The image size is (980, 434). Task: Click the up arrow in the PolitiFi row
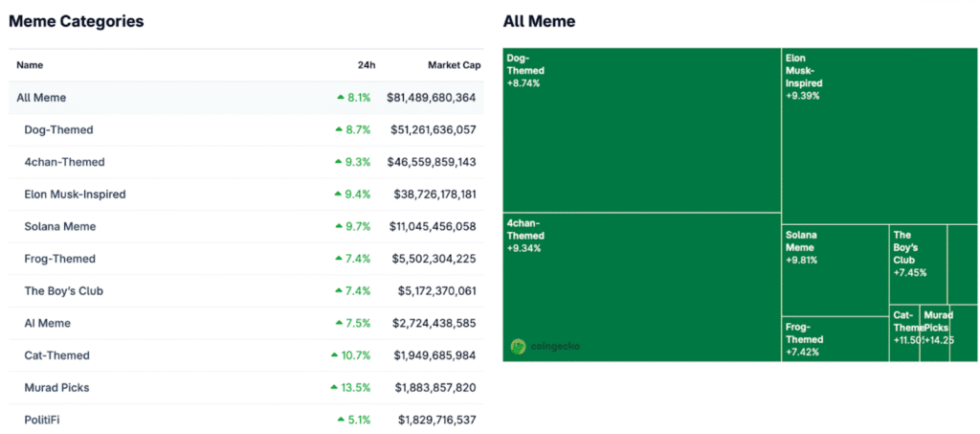point(340,420)
